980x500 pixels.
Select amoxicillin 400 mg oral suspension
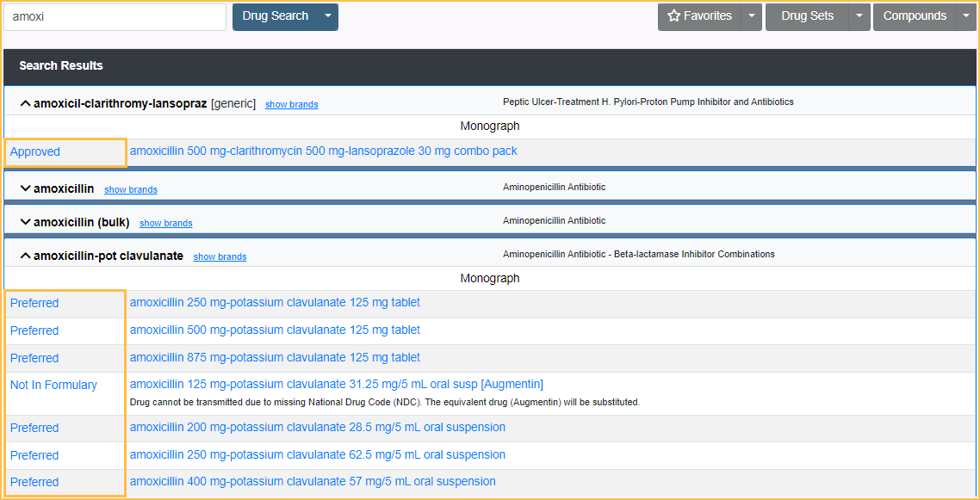click(313, 481)
